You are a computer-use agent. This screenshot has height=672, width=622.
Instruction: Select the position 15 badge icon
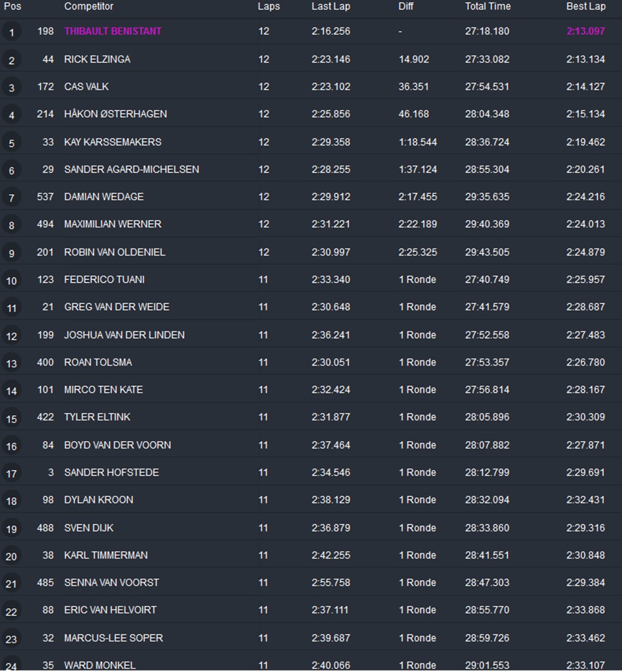click(11, 418)
